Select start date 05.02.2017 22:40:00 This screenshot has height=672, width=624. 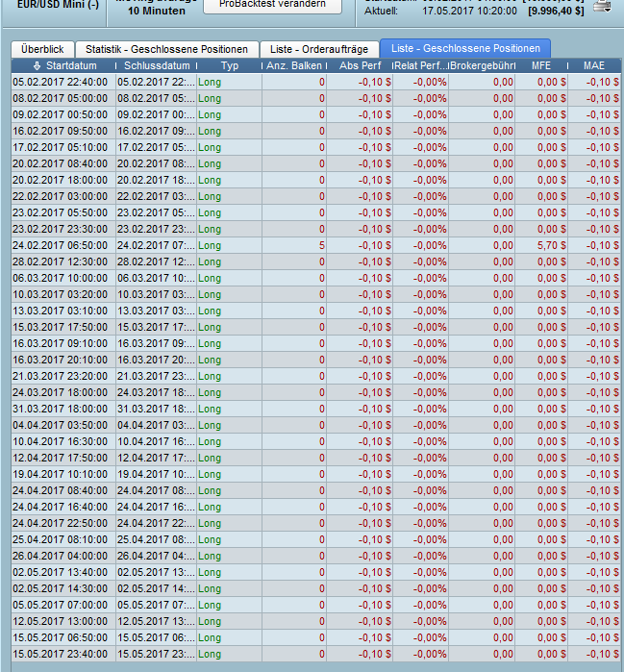pos(60,83)
